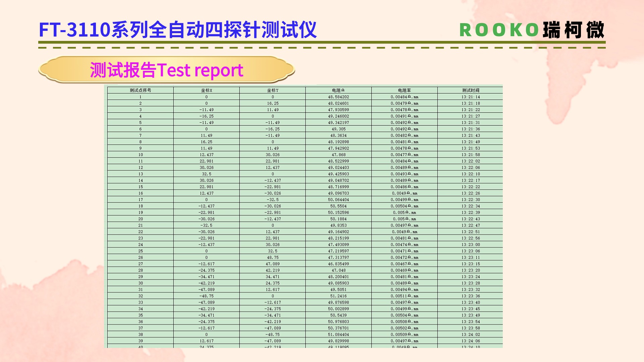The width and height of the screenshot is (644, 362).
Task: Click the row number 20 cell
Action: coord(141,219)
